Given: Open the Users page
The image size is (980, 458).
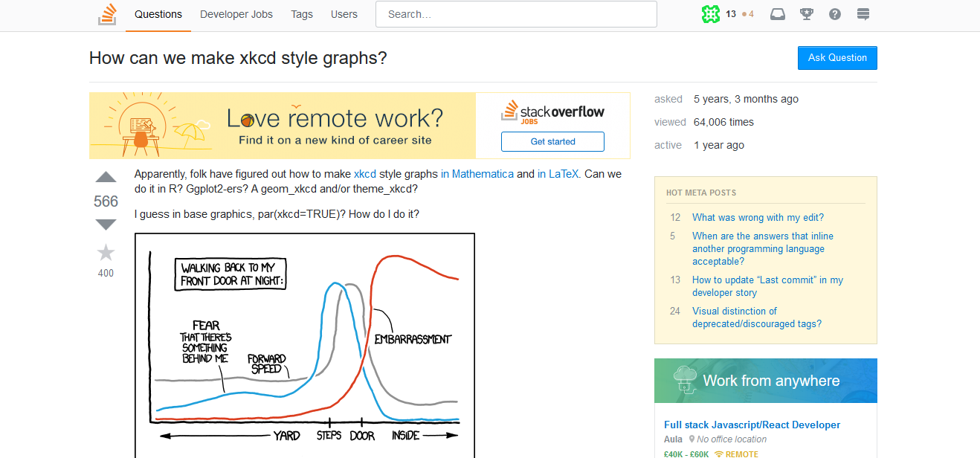Looking at the screenshot, I should (344, 14).
